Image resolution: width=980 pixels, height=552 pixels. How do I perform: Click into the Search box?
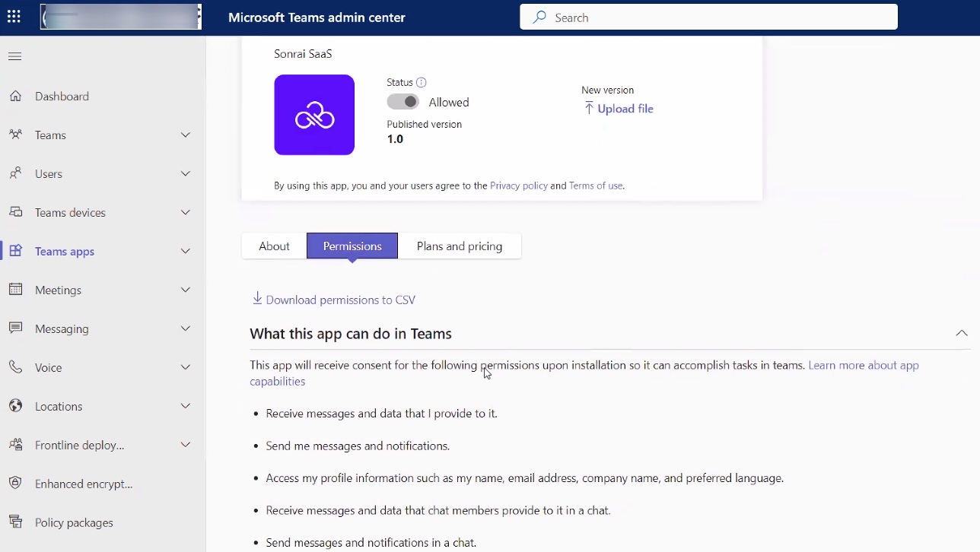point(708,17)
